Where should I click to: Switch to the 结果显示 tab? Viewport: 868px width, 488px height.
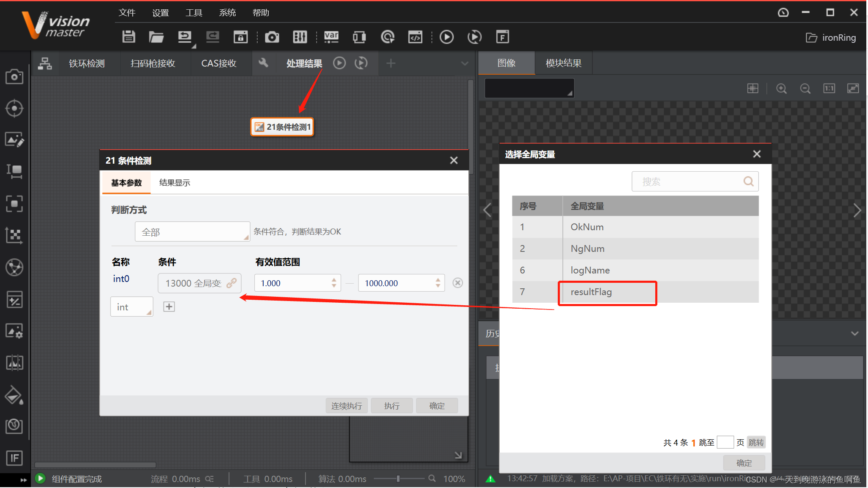pos(174,183)
